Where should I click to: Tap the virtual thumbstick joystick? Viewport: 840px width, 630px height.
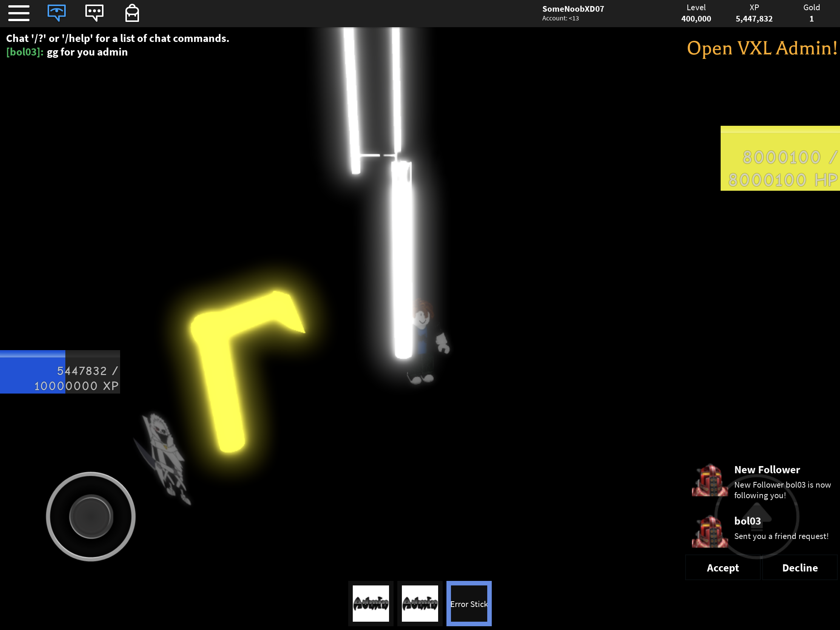tap(91, 516)
